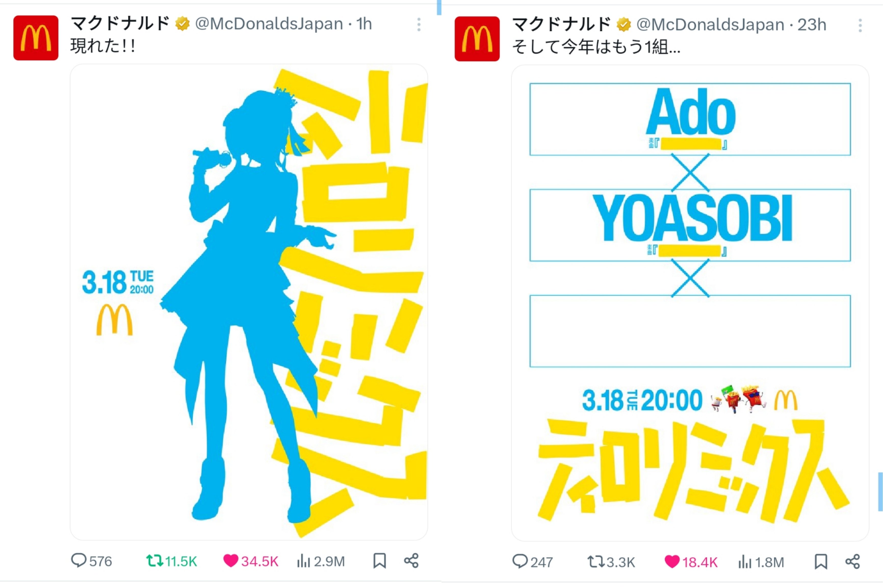Undo the retweet showing 11.5K
883x588 pixels.
(x=172, y=561)
